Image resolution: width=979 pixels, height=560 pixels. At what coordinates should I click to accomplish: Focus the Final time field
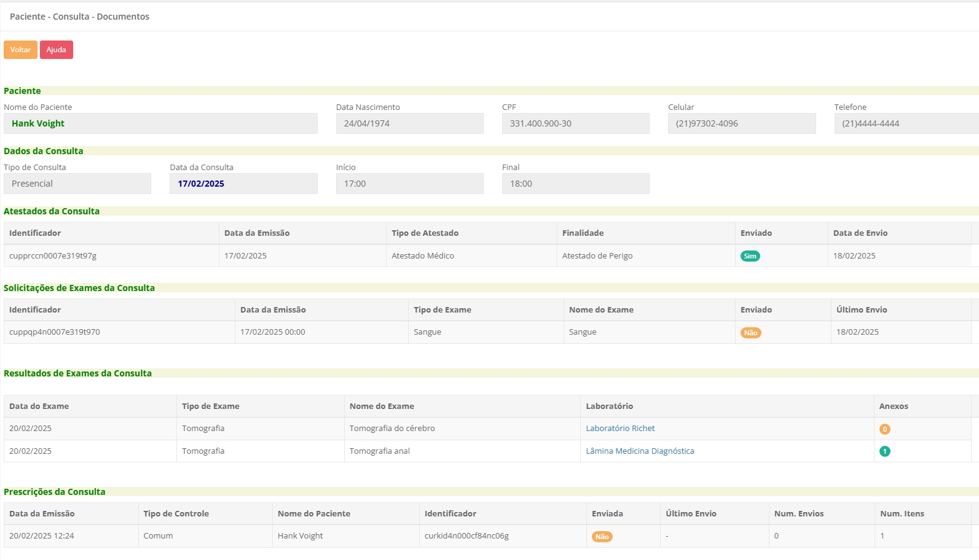point(576,184)
